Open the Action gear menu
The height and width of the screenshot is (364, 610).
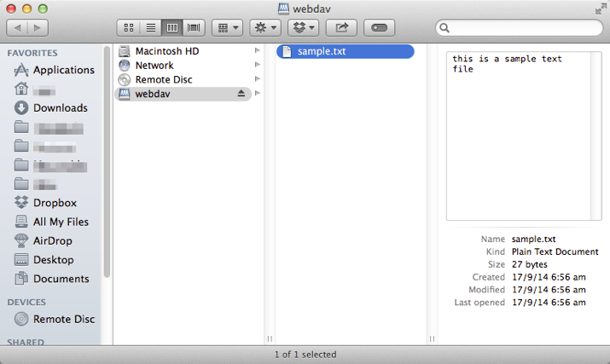click(x=265, y=27)
